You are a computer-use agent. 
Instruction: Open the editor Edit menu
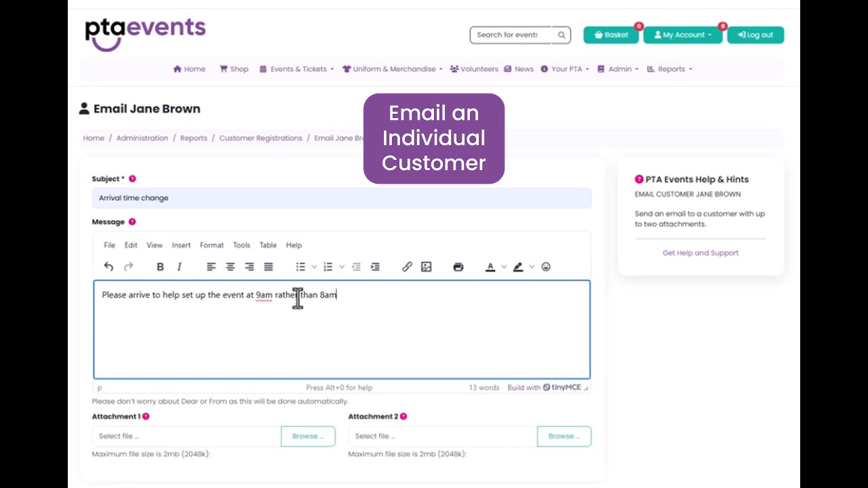coord(131,245)
